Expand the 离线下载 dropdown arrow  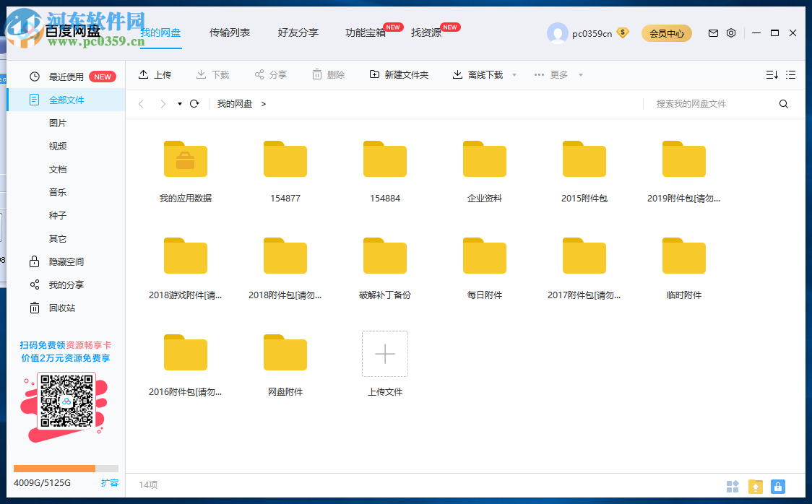click(x=514, y=74)
